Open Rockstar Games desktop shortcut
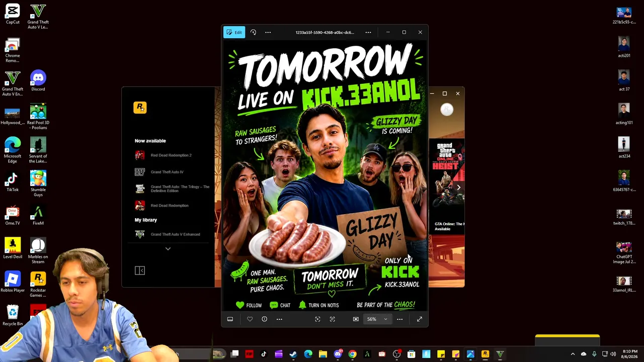644x362 pixels. pyautogui.click(x=38, y=285)
